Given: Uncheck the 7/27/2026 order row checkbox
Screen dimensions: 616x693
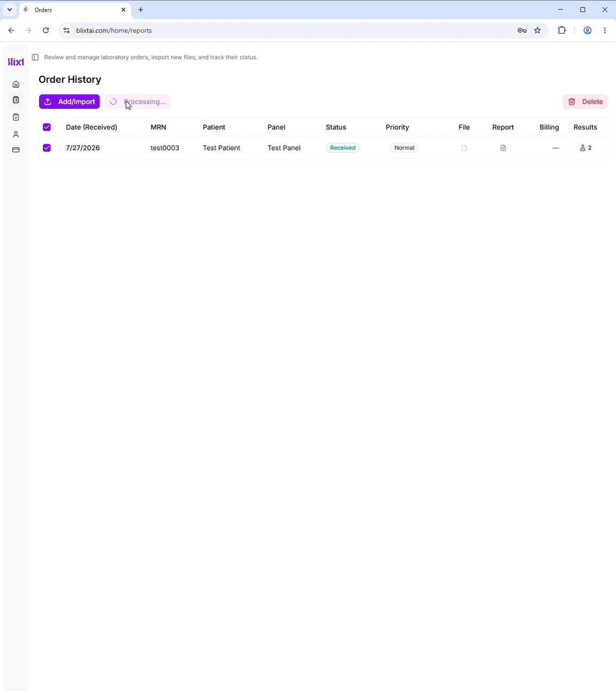Looking at the screenshot, I should (x=47, y=148).
